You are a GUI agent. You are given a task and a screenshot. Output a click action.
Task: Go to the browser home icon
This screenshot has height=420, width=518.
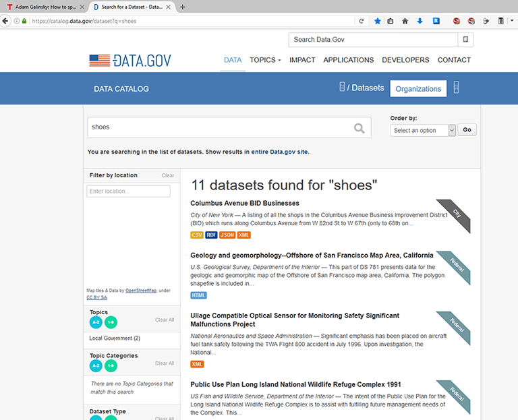405,21
